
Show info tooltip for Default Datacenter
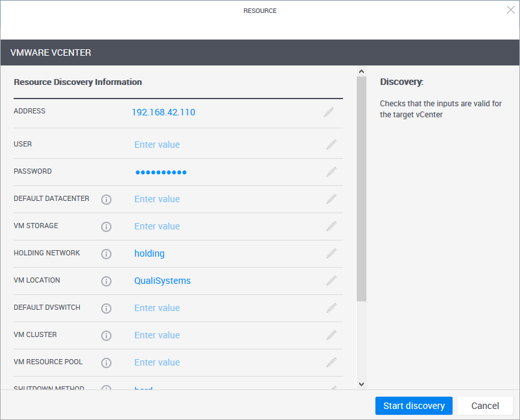[106, 199]
